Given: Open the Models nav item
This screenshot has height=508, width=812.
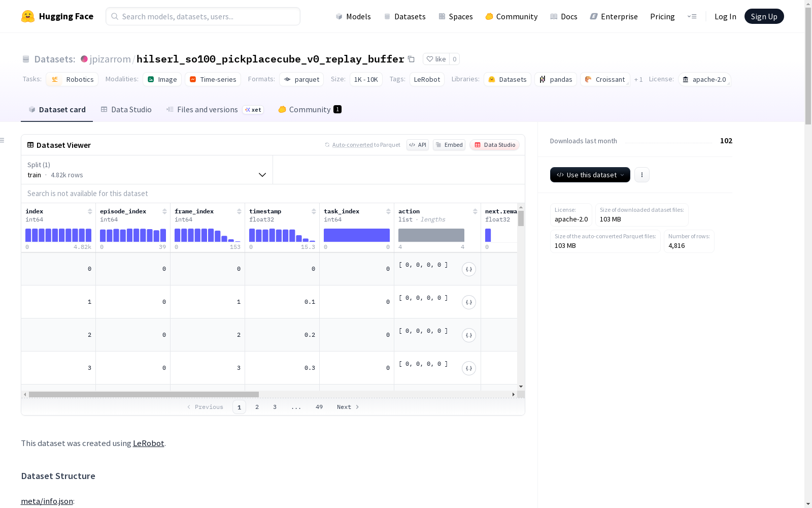Looking at the screenshot, I should pos(353,16).
